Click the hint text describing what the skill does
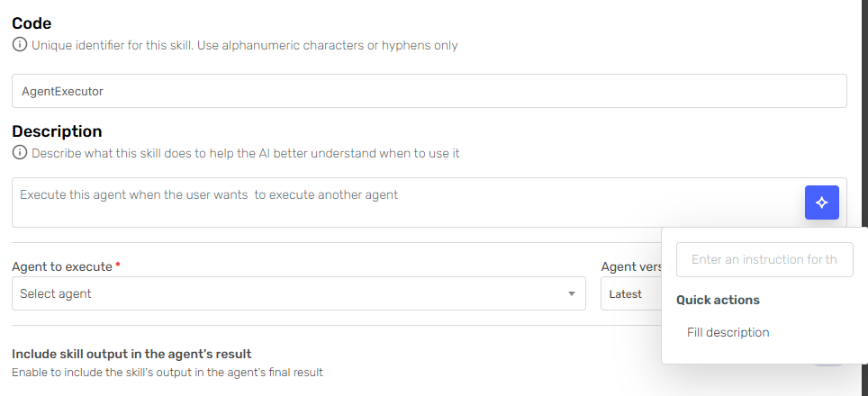Screen dimensions: 868x396 coord(246,153)
